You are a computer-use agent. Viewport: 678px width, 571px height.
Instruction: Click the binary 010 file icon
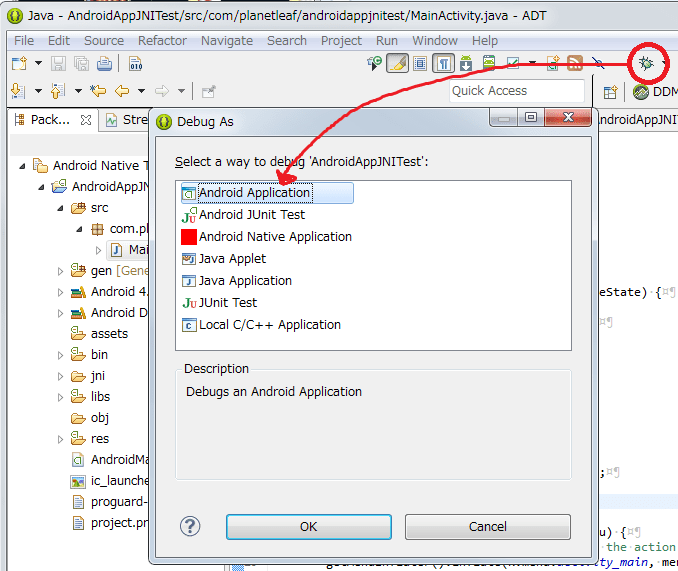coord(135,64)
